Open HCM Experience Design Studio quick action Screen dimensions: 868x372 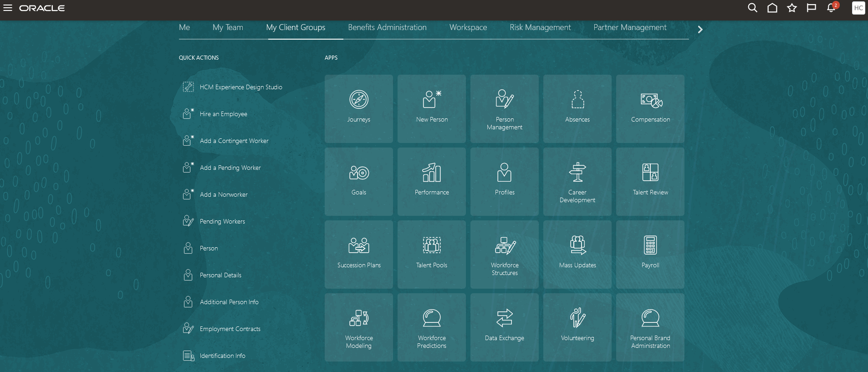coord(233,87)
